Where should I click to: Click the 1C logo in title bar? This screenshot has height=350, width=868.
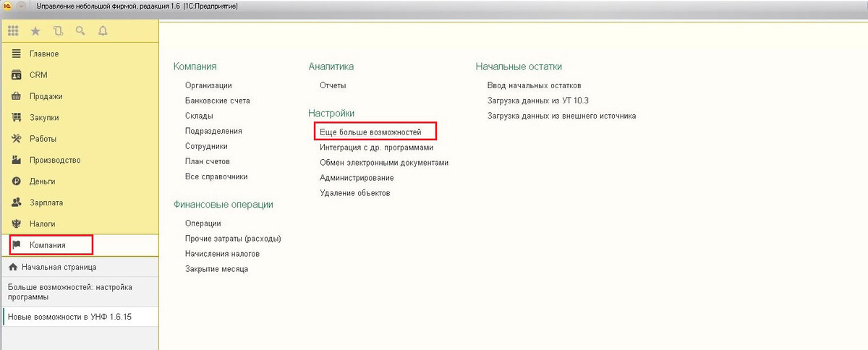point(6,6)
